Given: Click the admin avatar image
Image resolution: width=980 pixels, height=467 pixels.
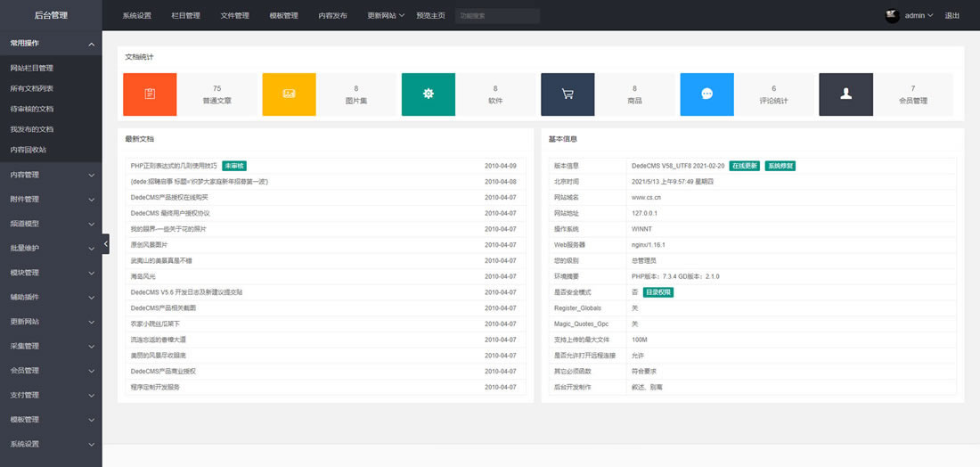Looking at the screenshot, I should [892, 15].
